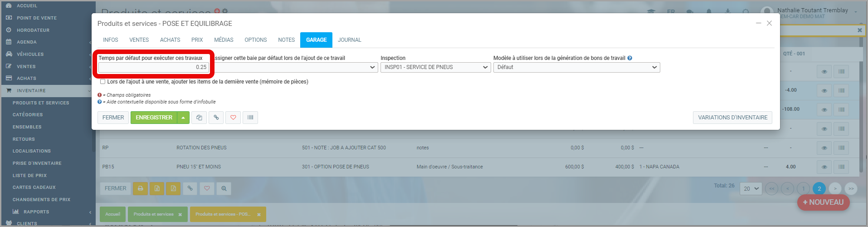
Task: Click the eye icon on the PB15 row
Action: pyautogui.click(x=824, y=167)
